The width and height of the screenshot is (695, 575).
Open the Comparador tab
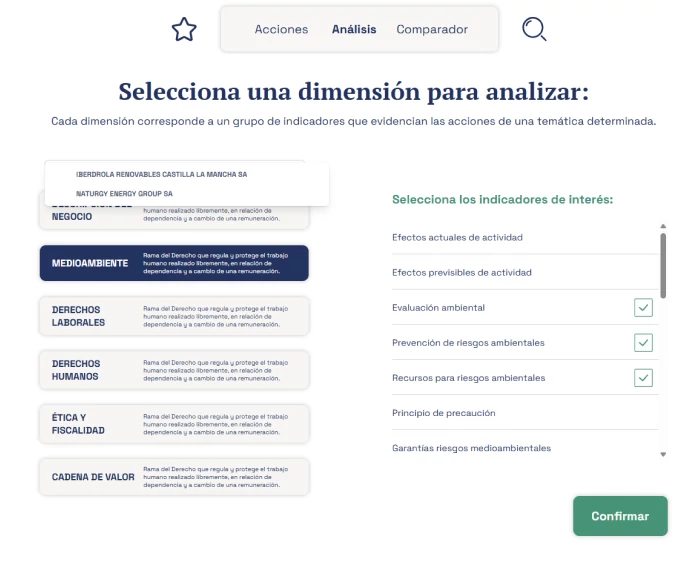coord(432,30)
